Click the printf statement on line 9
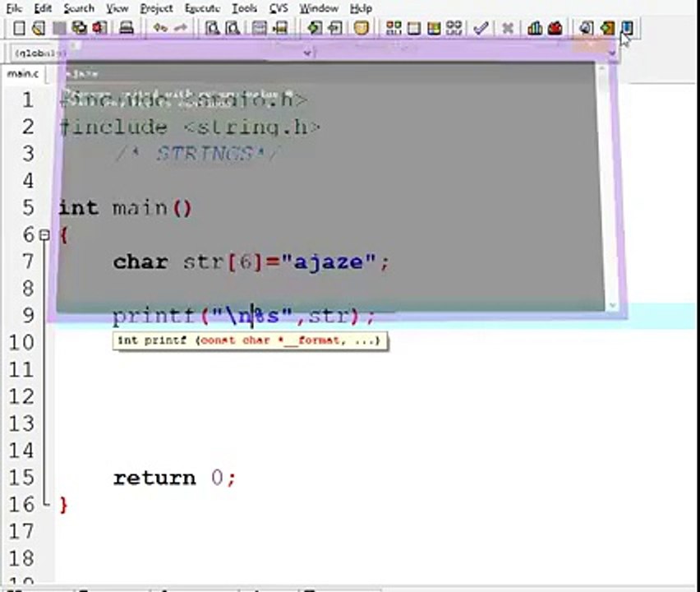Viewport: 700px width, 592px height. coord(245,316)
